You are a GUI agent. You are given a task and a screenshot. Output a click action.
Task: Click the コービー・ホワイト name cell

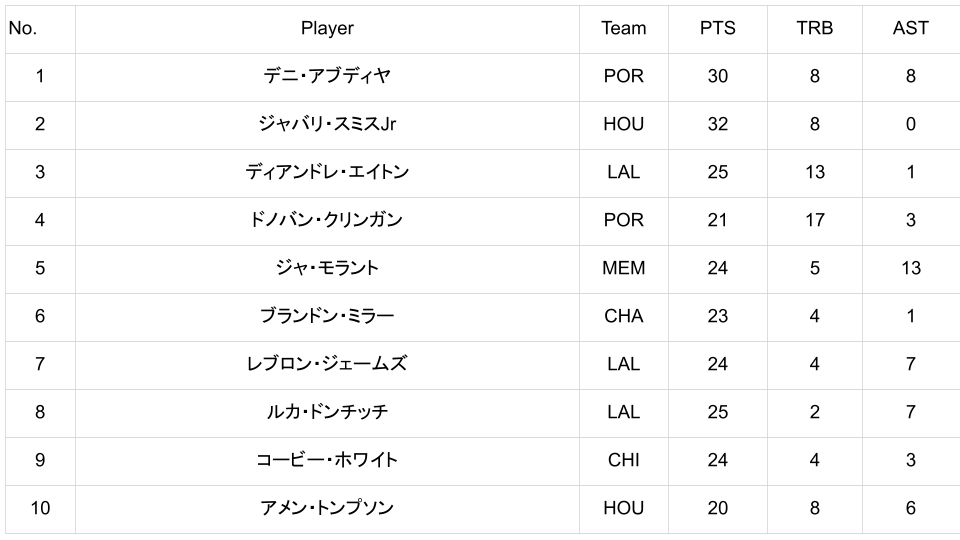coord(327,461)
